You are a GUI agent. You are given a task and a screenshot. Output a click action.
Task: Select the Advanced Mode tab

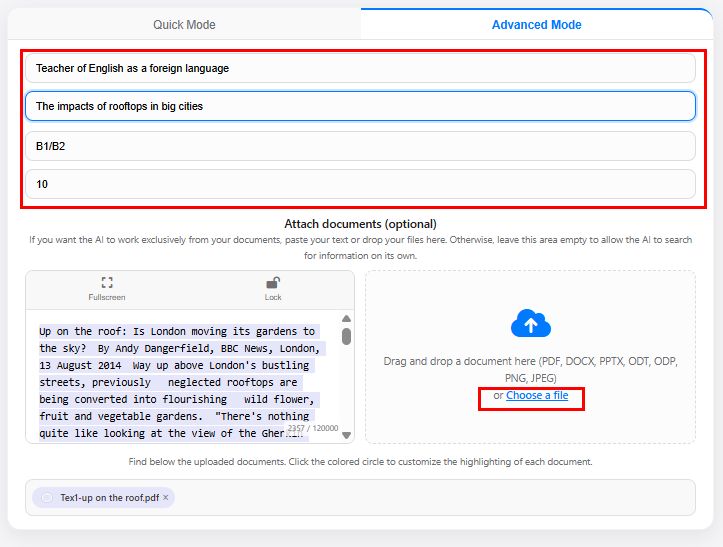pos(536,25)
